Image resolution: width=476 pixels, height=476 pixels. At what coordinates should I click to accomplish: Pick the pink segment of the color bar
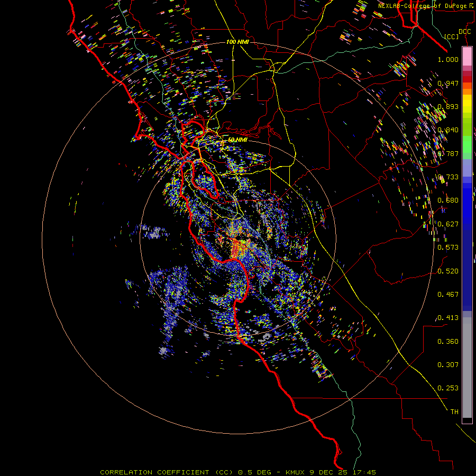467,57
